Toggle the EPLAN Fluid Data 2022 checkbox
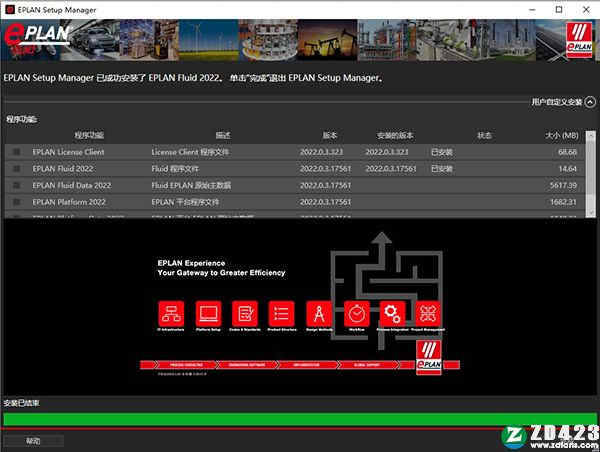 click(16, 185)
